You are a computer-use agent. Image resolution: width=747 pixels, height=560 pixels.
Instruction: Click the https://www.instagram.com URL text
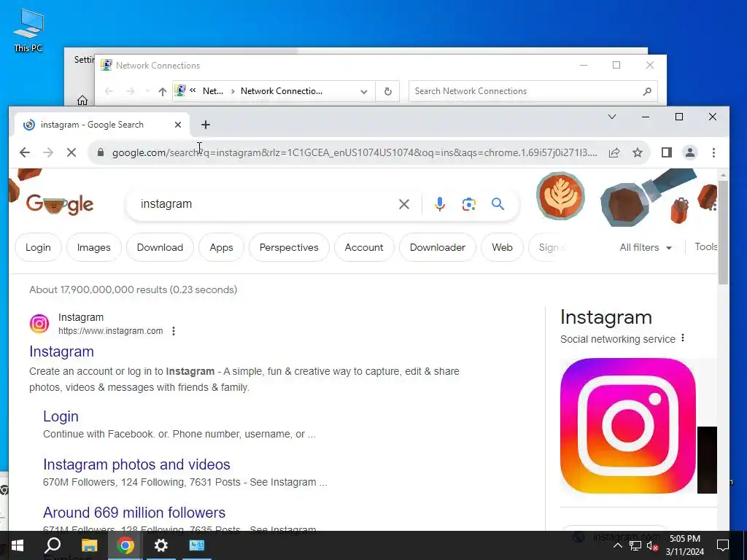[111, 331]
